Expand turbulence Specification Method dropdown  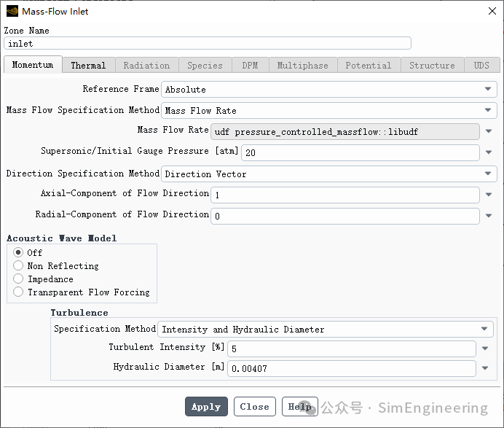click(x=326, y=330)
